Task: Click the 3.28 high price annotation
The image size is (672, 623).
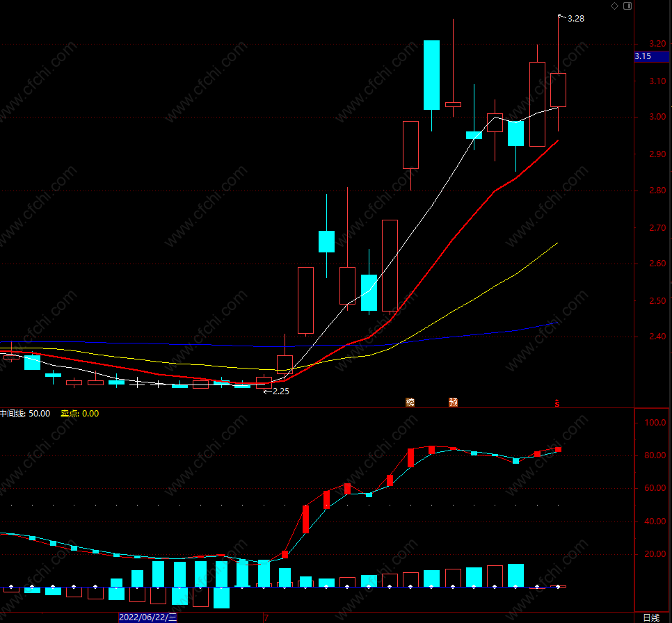Action: tap(575, 18)
